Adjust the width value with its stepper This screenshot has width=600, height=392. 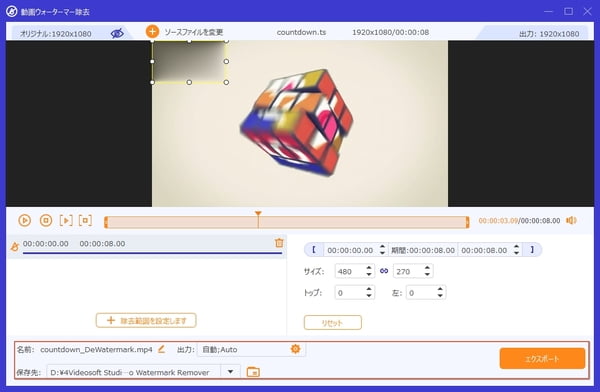368,271
